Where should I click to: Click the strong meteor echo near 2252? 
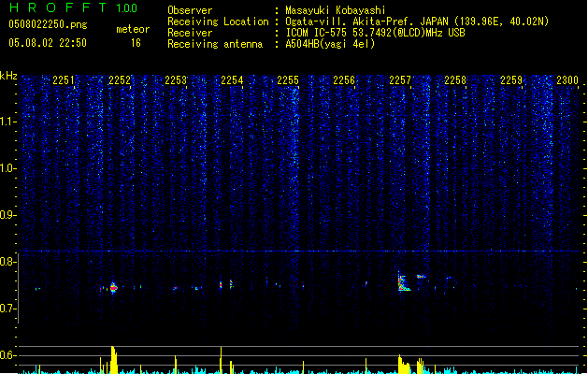[x=113, y=288]
